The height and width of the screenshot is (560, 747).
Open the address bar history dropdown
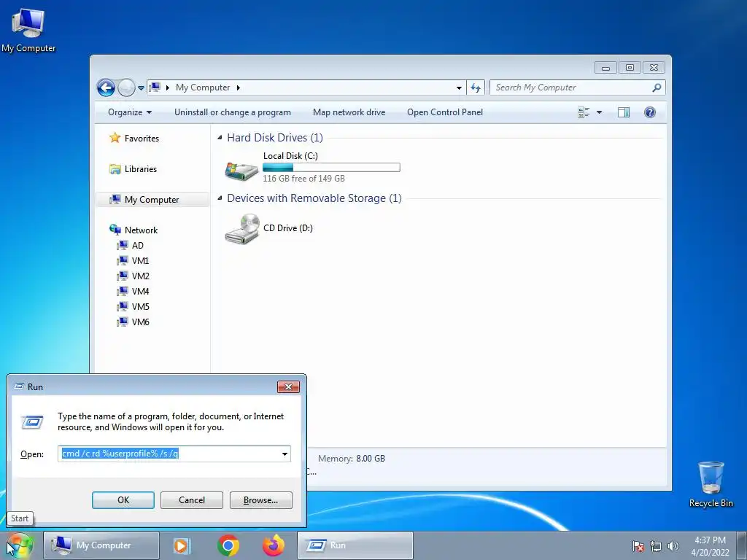[459, 88]
